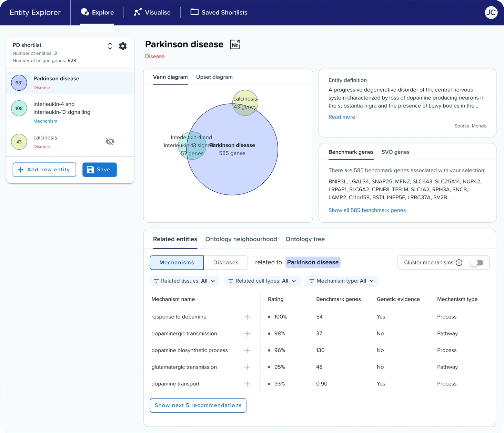The image size is (504, 433).
Task: Add response to dopamine with plus icon
Action: (x=247, y=317)
